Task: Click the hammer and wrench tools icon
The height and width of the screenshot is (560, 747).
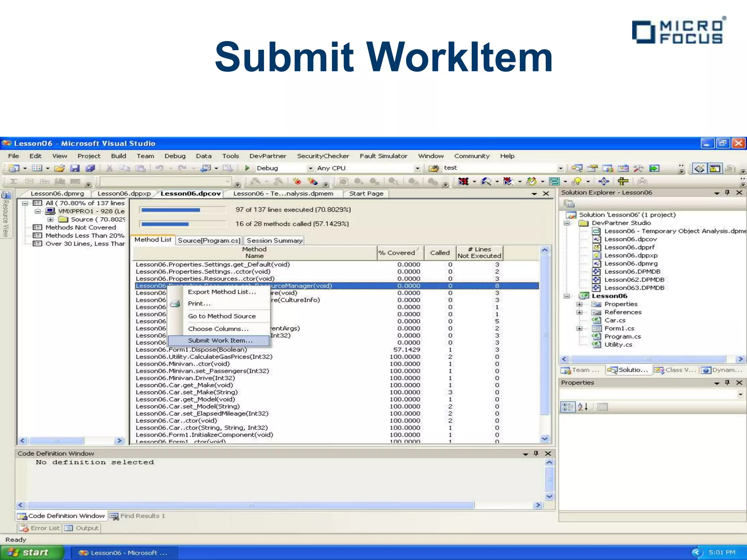Action: [x=639, y=168]
